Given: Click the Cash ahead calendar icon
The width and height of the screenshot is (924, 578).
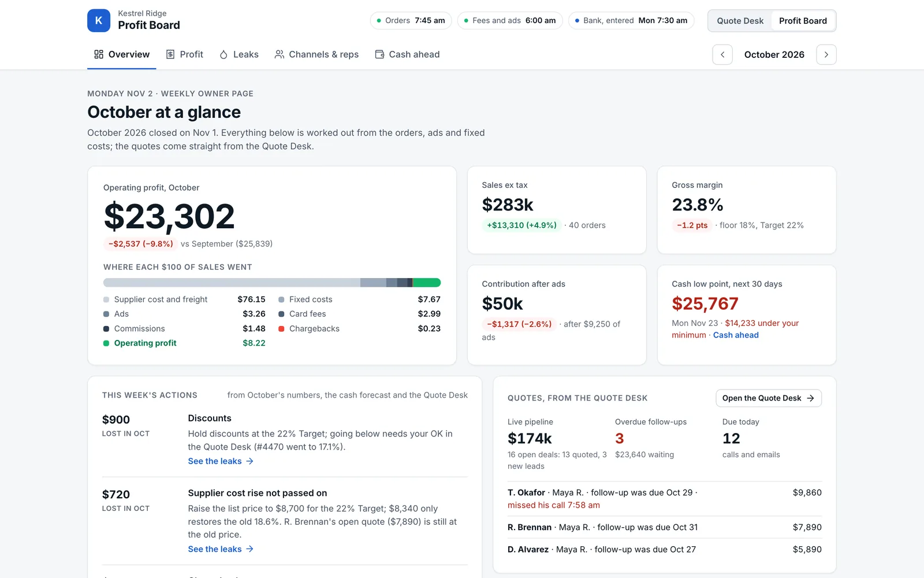Looking at the screenshot, I should pos(379,54).
